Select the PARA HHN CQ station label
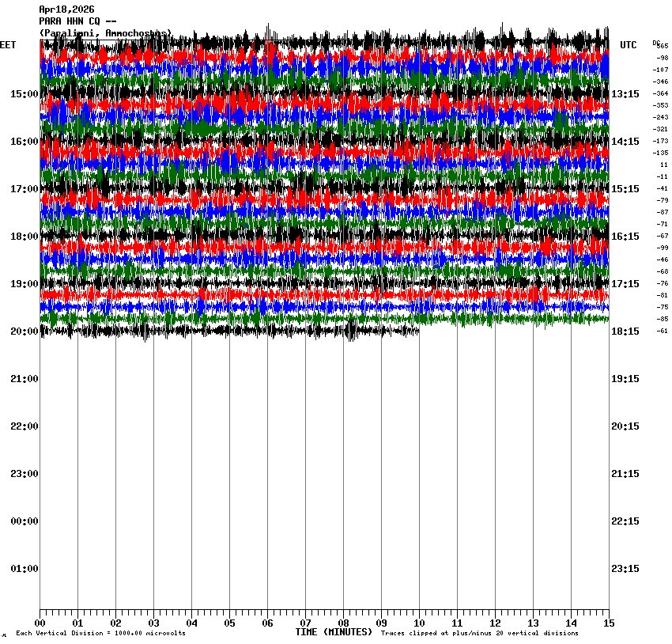 [78, 21]
